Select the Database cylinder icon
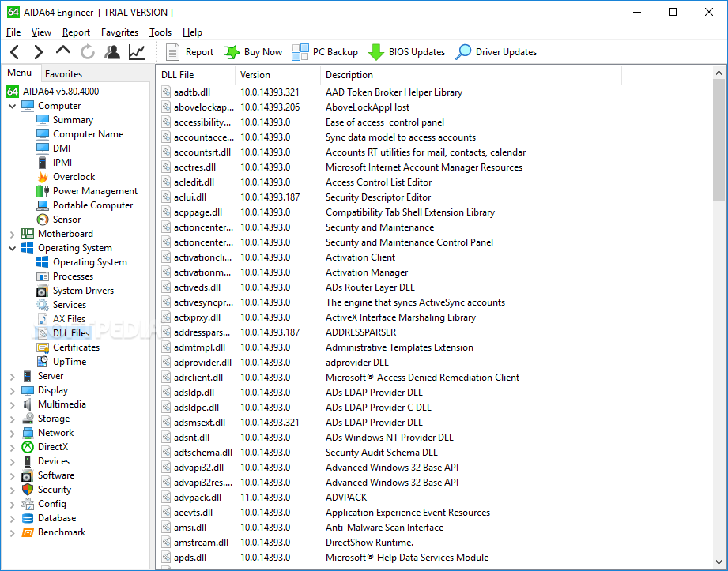This screenshot has width=728, height=571. pyautogui.click(x=28, y=518)
